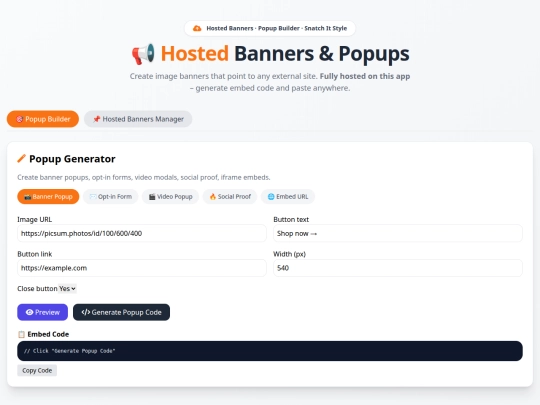Click the clipboard icon beside Embed Code
Screen dimensions: 540x405
coord(21,334)
